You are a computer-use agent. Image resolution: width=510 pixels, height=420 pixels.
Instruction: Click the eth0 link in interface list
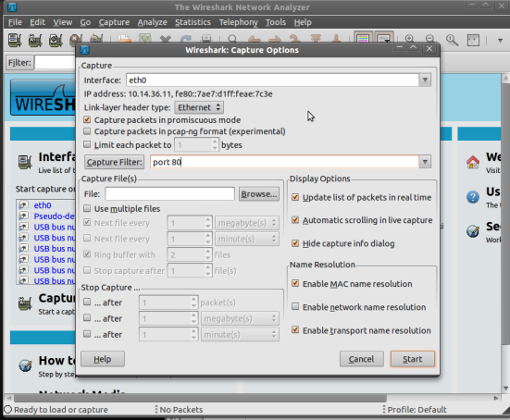click(x=43, y=205)
